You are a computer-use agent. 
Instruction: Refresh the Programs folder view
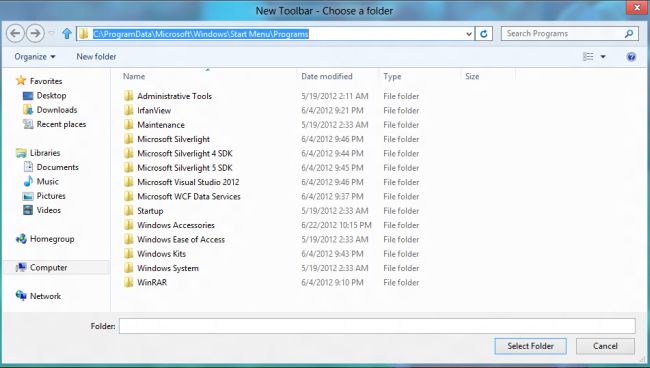pos(484,34)
